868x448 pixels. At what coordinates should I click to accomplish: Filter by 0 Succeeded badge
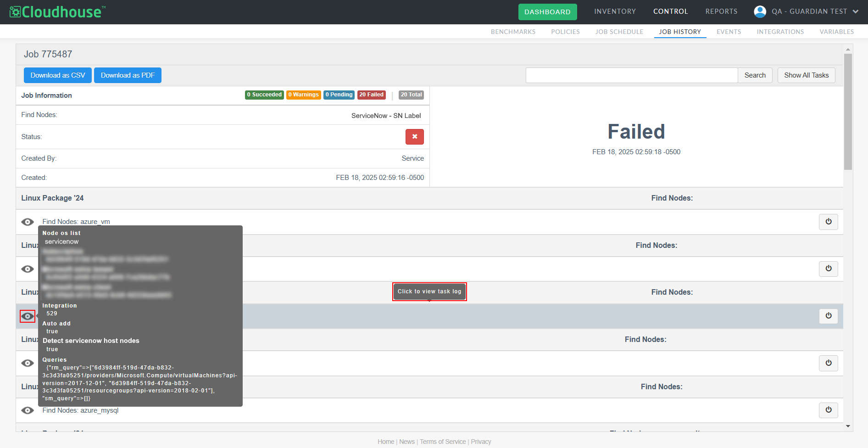point(264,95)
